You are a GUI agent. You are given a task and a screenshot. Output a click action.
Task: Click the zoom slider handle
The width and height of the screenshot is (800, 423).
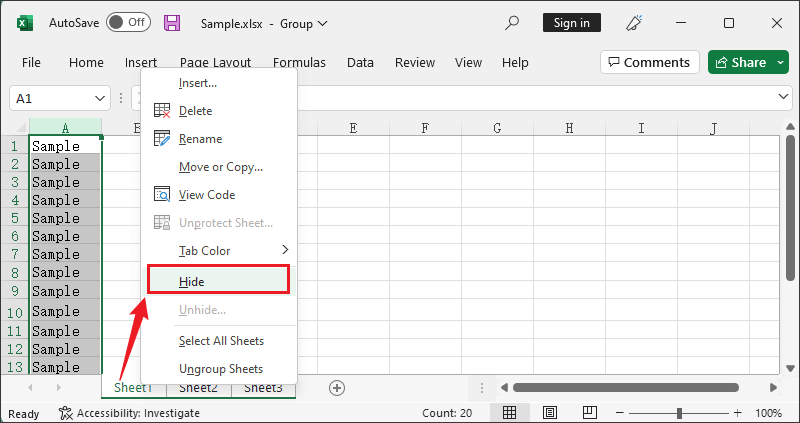(x=679, y=412)
